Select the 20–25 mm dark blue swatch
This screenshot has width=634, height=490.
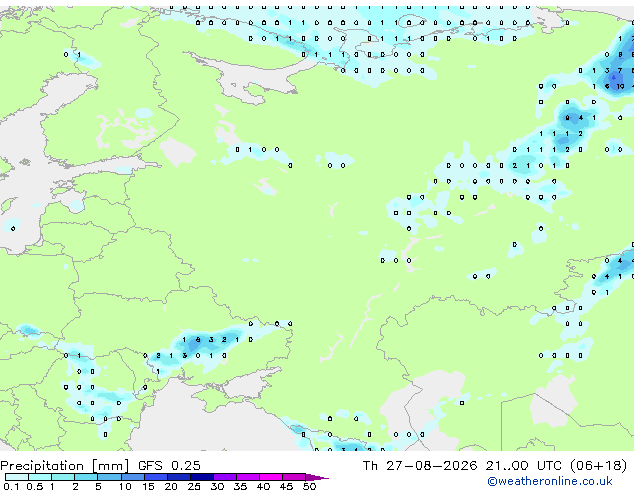point(179,477)
